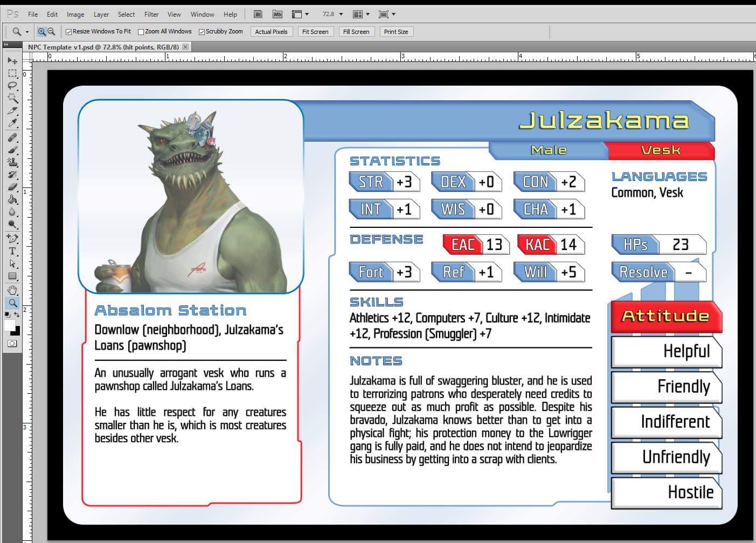Screen dimensions: 756x543
Task: Open the Edit menu
Action: pos(52,15)
